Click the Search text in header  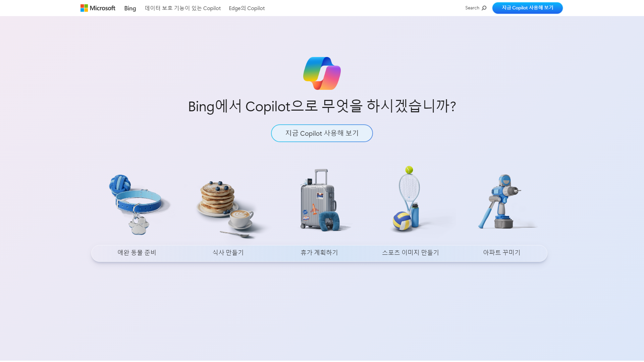tap(472, 8)
